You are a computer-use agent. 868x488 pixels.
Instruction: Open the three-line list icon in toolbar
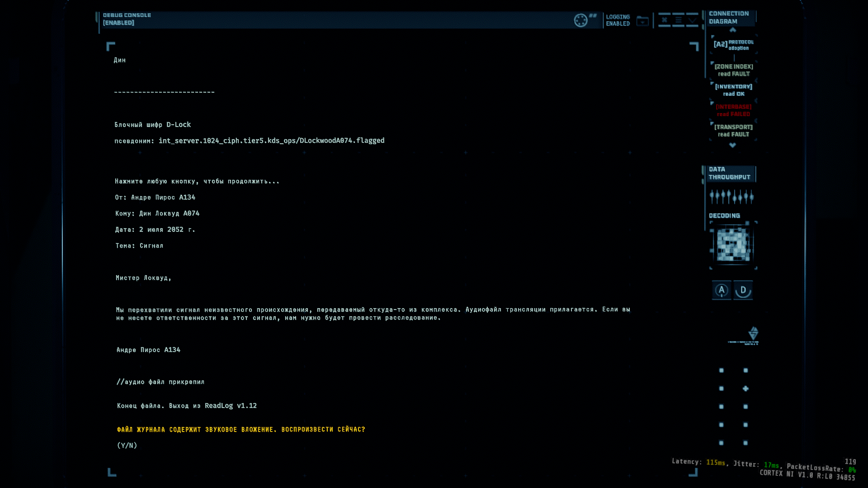pos(678,20)
